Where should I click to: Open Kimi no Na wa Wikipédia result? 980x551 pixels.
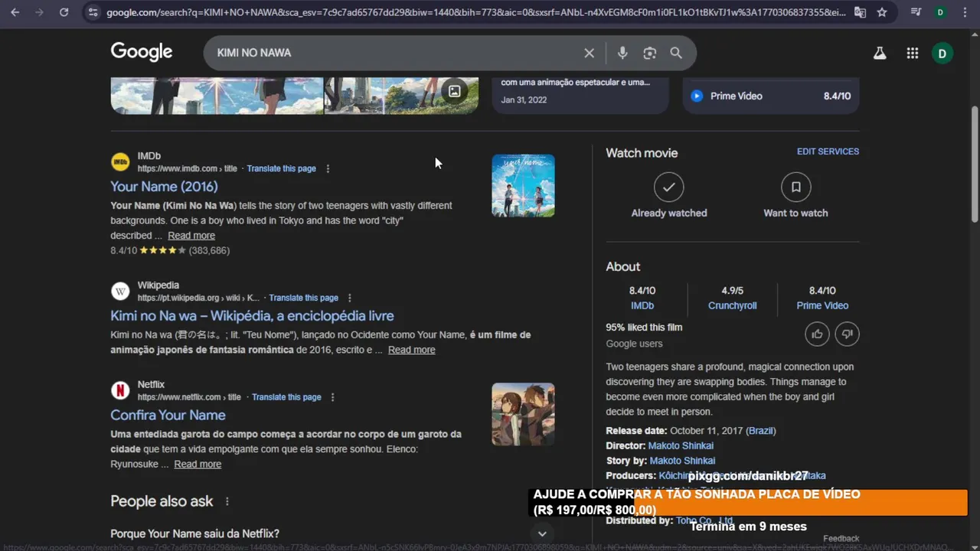(252, 315)
